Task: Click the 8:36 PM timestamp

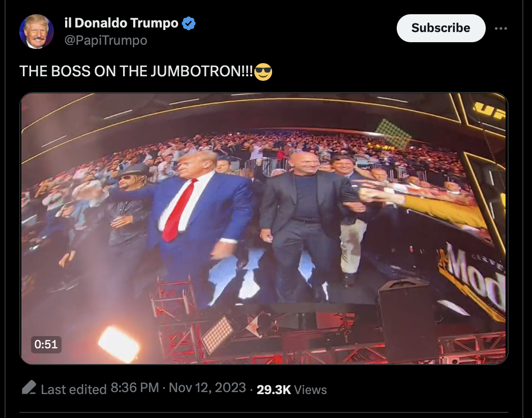Action: pyautogui.click(x=135, y=388)
